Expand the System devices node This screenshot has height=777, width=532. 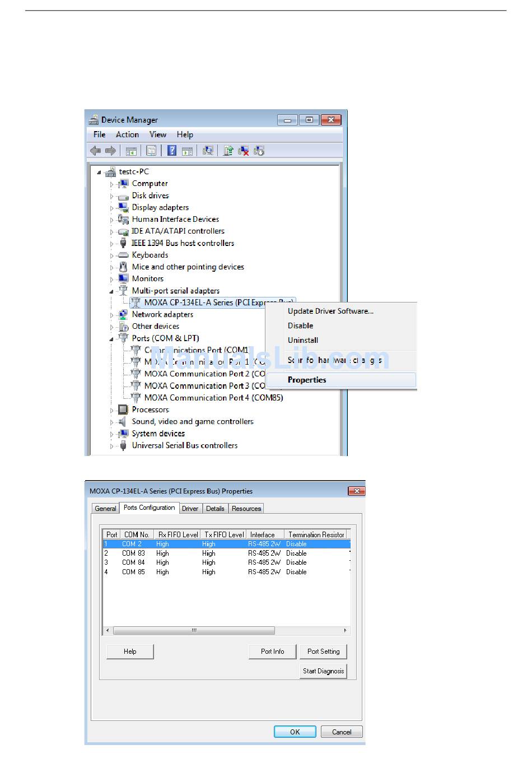111,434
